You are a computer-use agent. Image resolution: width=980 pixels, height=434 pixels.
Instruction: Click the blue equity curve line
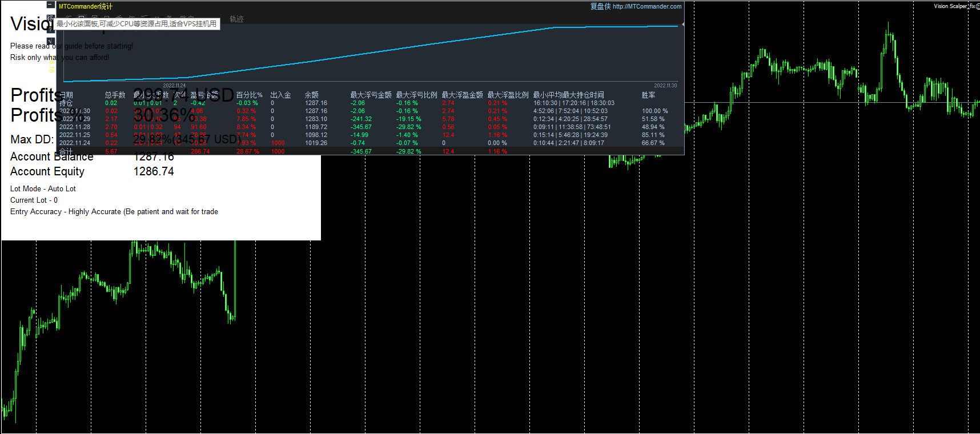coord(371,54)
